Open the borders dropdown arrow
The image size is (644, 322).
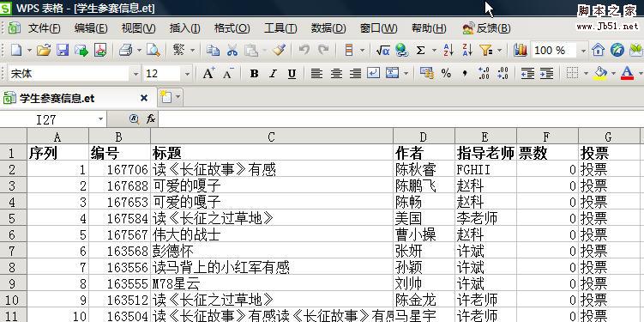(x=586, y=74)
